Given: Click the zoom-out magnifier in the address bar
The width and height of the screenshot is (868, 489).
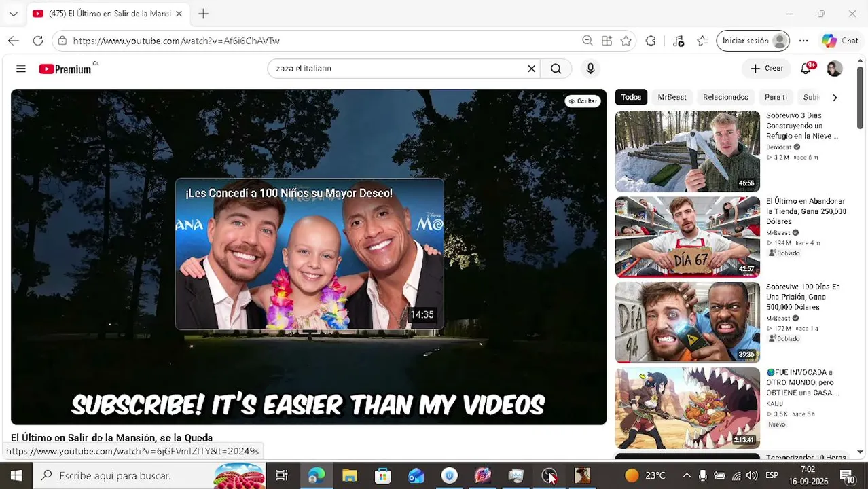Looking at the screenshot, I should click(x=587, y=41).
